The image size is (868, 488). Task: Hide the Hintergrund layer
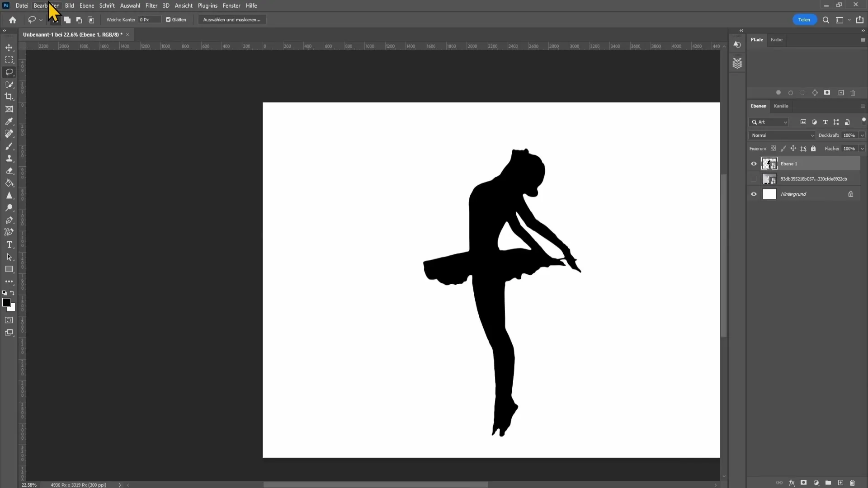point(754,194)
